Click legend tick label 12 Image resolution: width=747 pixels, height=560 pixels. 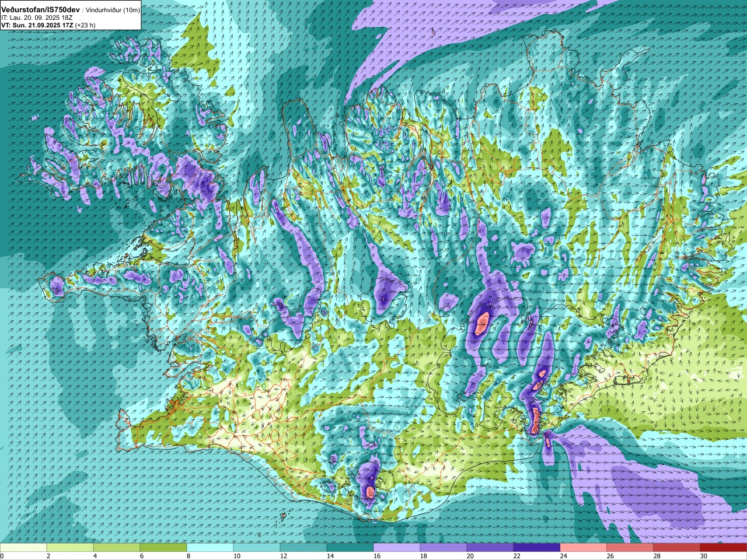(284, 556)
